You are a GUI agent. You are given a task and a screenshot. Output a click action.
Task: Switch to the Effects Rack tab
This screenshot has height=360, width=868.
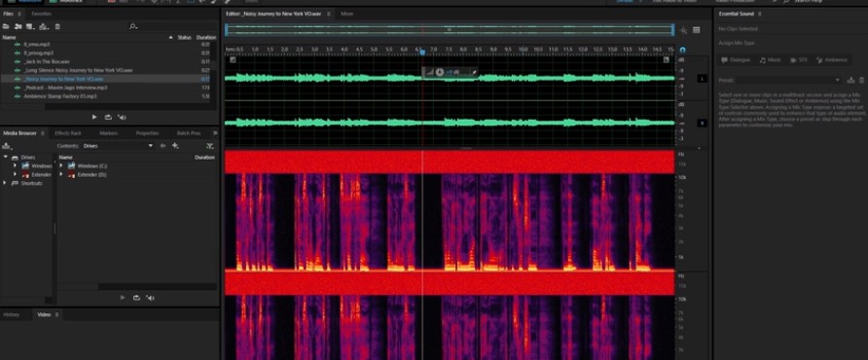tap(68, 133)
